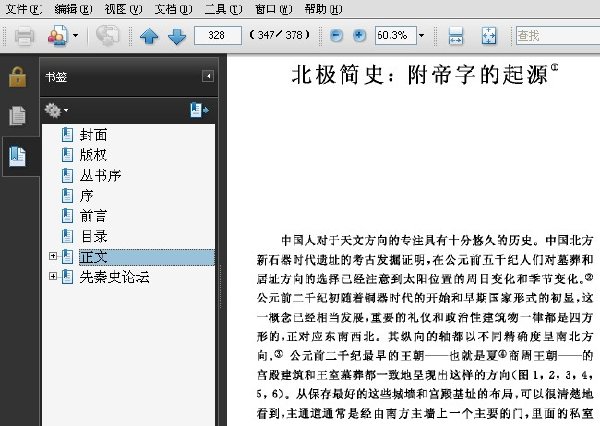
Task: Click bookmark icon beside 前言
Action: point(67,216)
